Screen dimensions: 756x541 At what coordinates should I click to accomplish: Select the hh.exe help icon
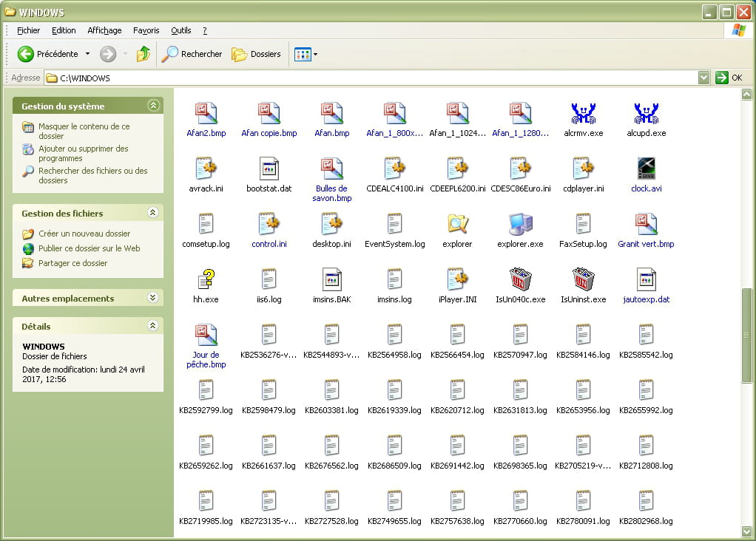(x=206, y=280)
